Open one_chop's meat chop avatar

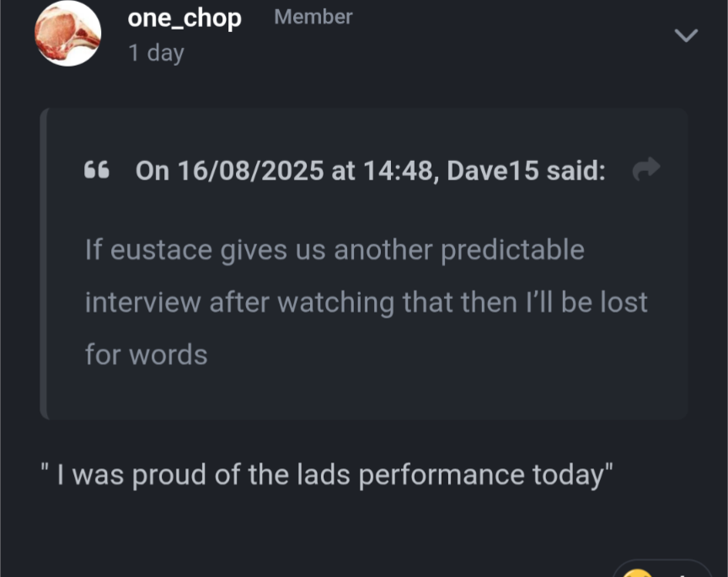pyautogui.click(x=67, y=34)
